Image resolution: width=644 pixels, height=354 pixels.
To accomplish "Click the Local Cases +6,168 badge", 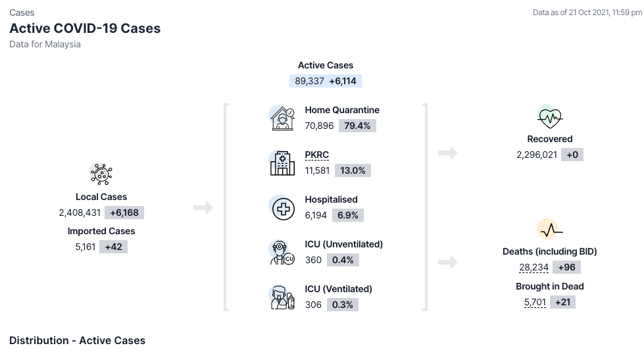I will [x=124, y=213].
